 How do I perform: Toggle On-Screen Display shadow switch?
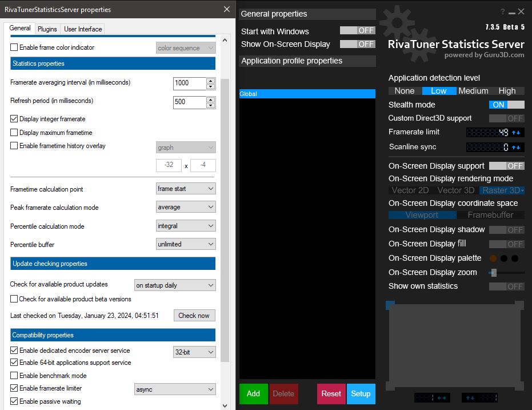click(506, 230)
